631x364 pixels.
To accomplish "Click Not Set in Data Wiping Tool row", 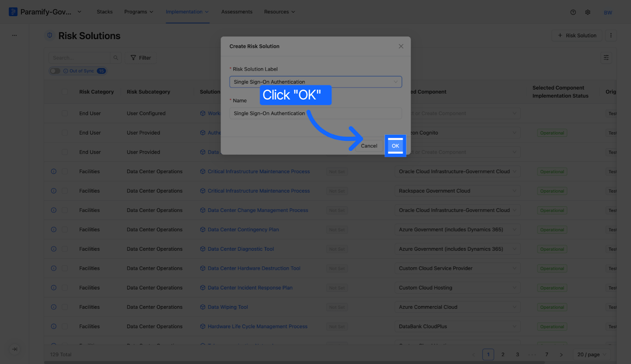I will (337, 307).
